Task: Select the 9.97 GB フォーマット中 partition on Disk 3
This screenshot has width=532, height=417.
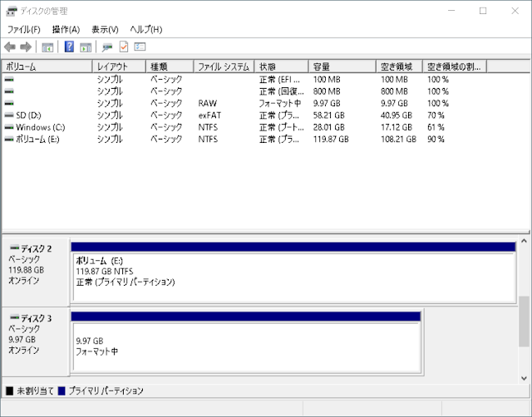Action: pos(246,342)
